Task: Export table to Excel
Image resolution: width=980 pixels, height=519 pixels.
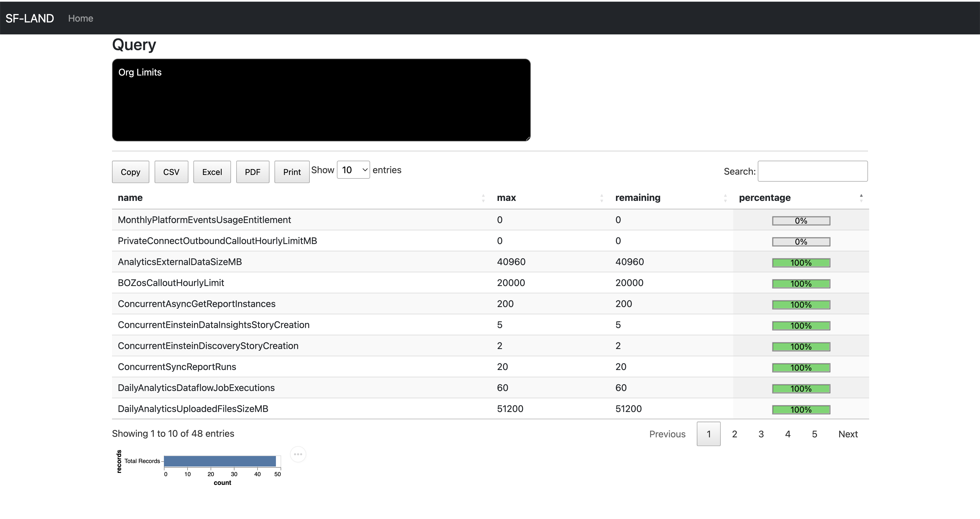Action: point(212,172)
